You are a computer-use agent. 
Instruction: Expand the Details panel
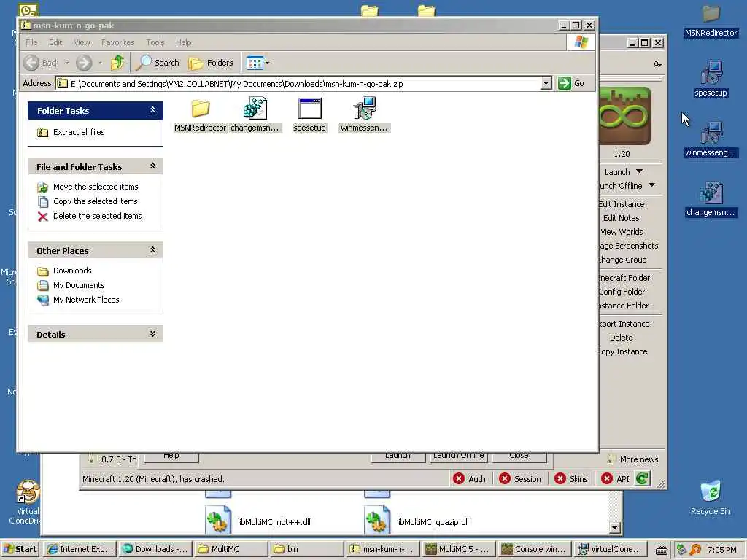pyautogui.click(x=152, y=334)
